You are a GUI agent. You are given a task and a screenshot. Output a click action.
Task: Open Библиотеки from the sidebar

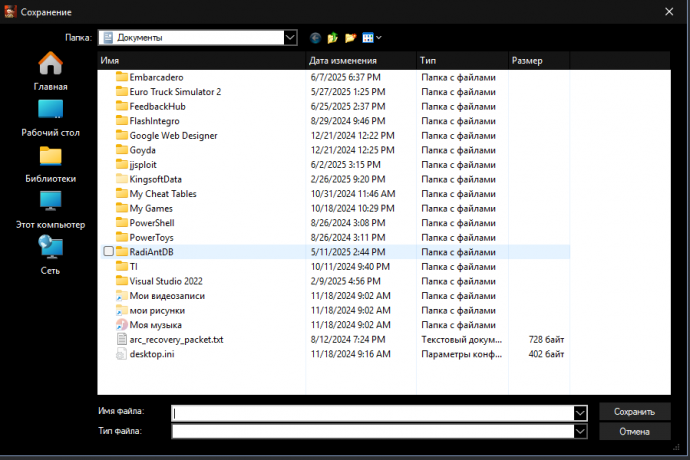[50, 163]
